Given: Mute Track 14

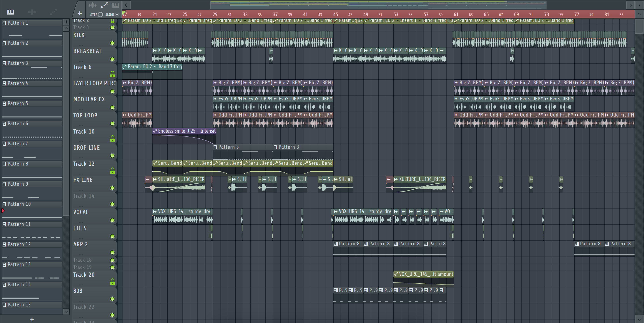Looking at the screenshot, I should coord(112,204).
